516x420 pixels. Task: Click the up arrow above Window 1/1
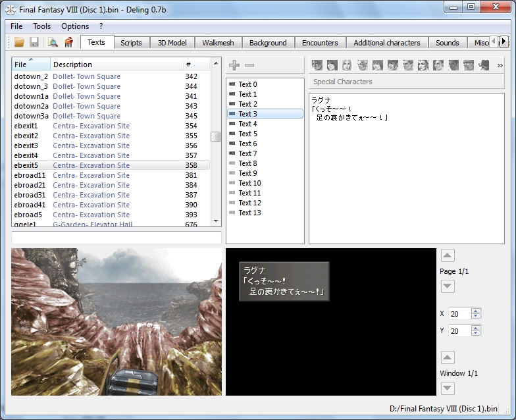(x=448, y=357)
